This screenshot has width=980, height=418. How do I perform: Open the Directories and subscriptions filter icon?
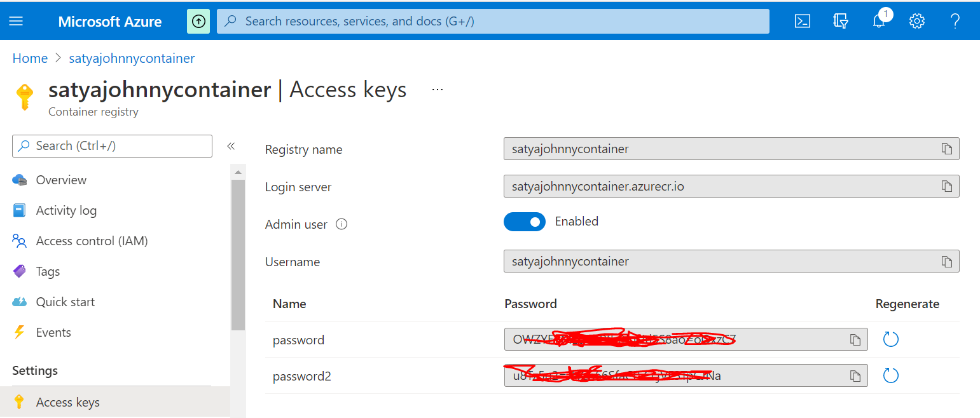[841, 21]
